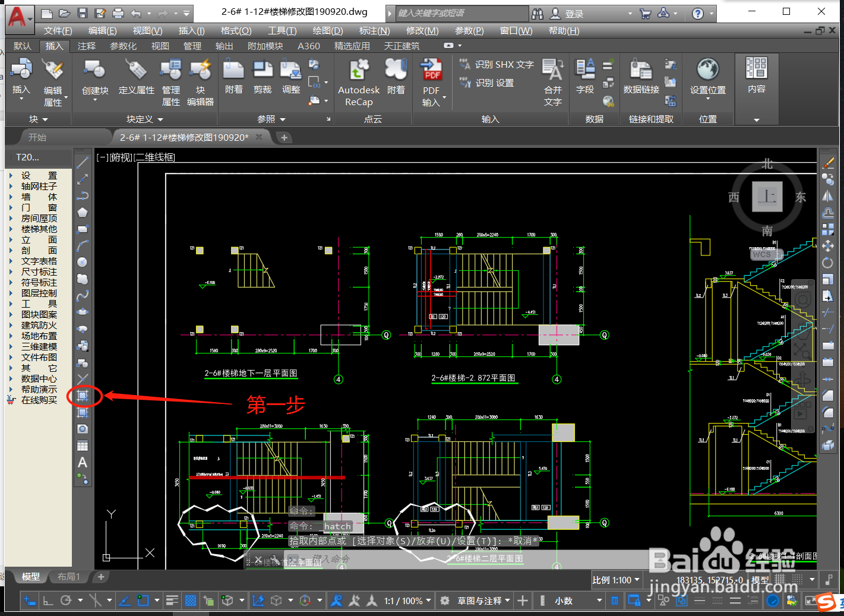Select the Erase tool in modify toolbar
Viewport: 844px width, 616px height.
(x=828, y=162)
